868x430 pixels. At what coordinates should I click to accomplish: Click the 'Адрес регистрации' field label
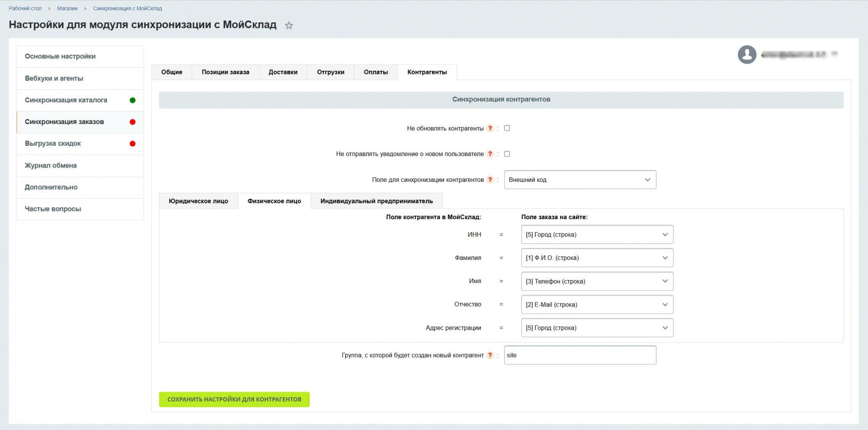click(x=453, y=328)
